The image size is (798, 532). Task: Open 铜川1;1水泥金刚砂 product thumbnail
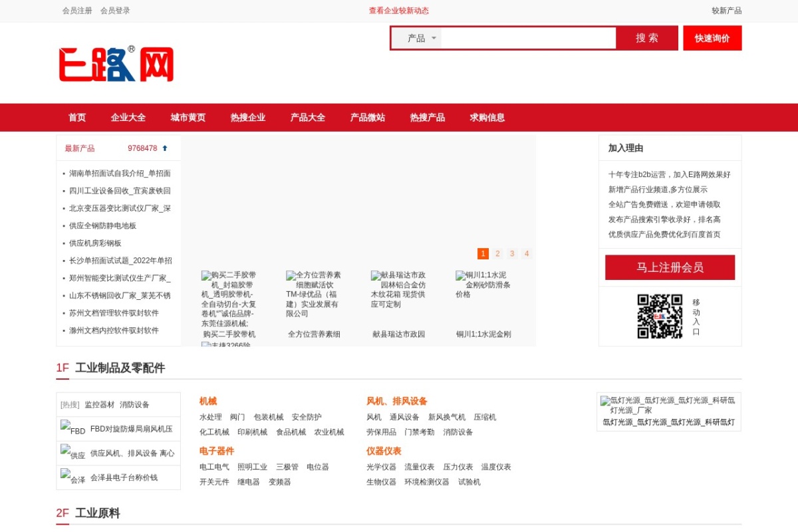(483, 285)
